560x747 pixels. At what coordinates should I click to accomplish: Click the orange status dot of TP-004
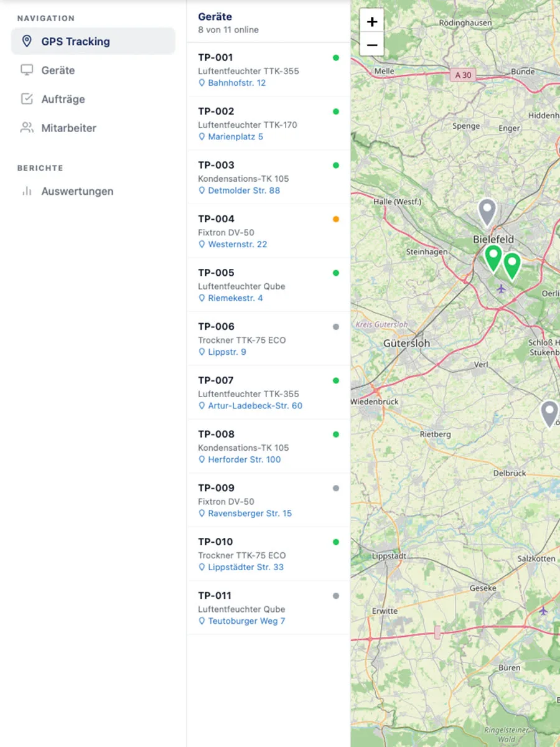click(336, 219)
